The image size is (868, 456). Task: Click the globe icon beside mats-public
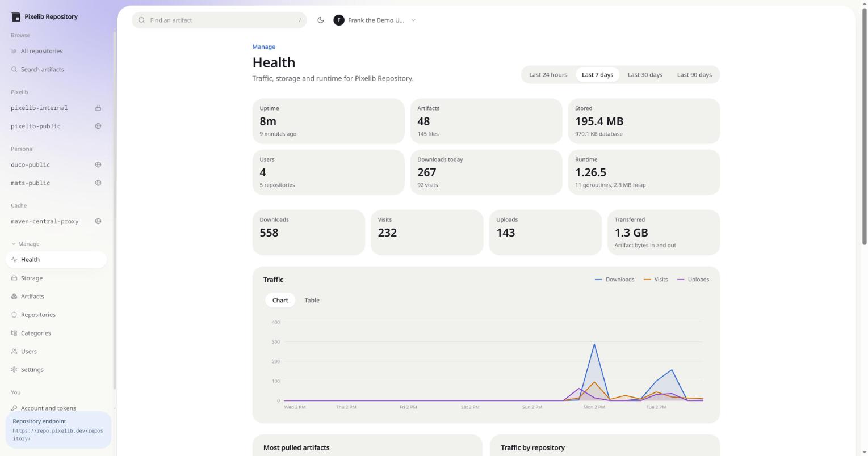pos(98,183)
